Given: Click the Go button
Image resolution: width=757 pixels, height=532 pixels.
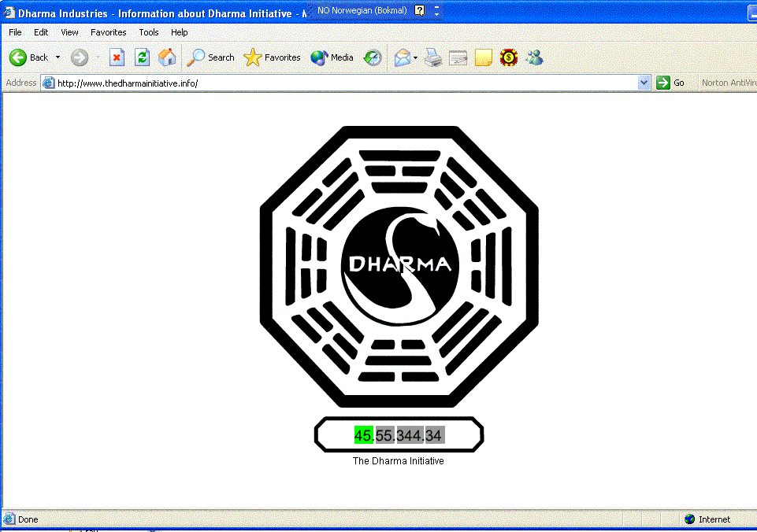Looking at the screenshot, I should (x=670, y=83).
